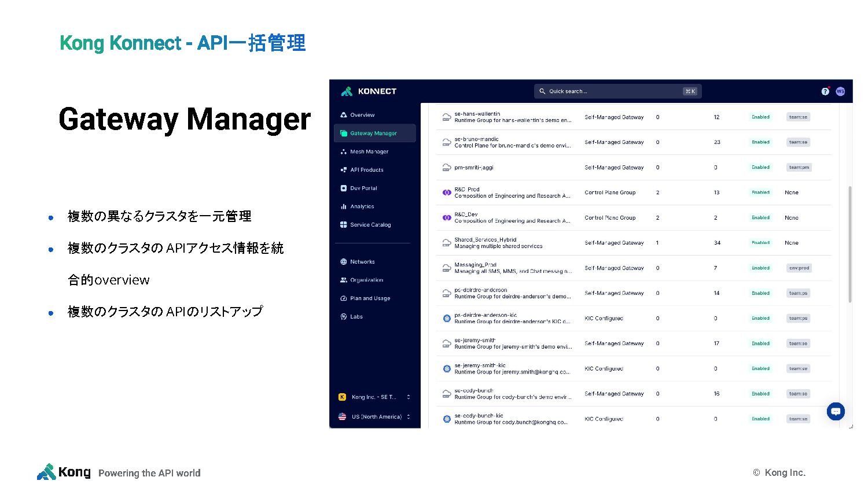
Task: Click the env:prod label on Messaging_Prod
Action: tap(799, 268)
